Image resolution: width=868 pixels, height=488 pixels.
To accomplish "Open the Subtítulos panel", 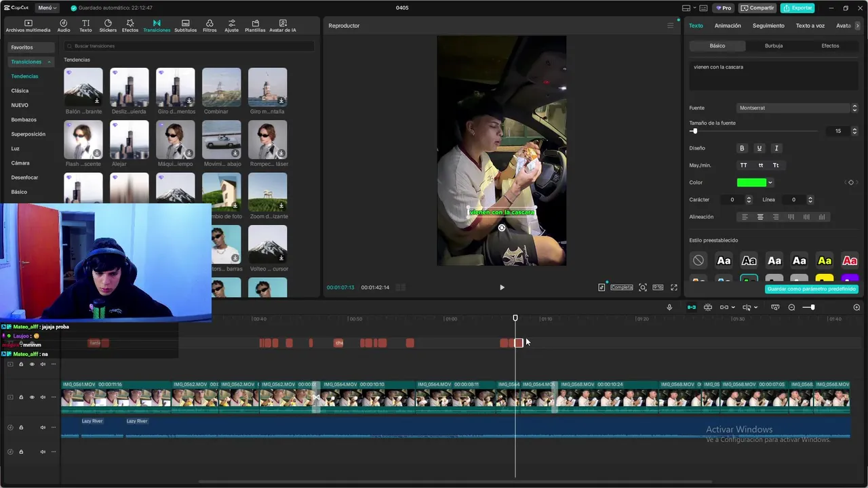I will (185, 26).
